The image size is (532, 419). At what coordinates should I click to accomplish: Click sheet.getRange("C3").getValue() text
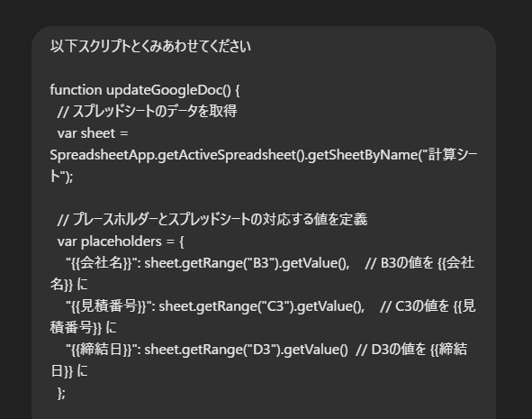coord(261,306)
